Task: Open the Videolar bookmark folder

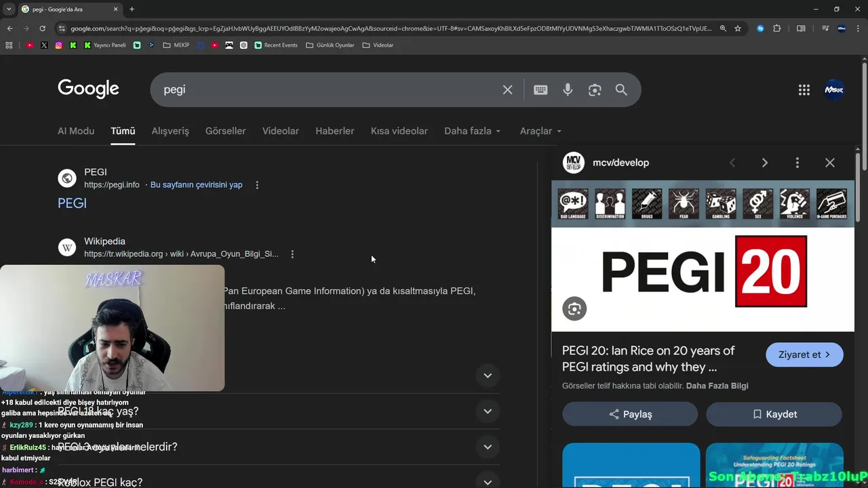Action: point(378,45)
